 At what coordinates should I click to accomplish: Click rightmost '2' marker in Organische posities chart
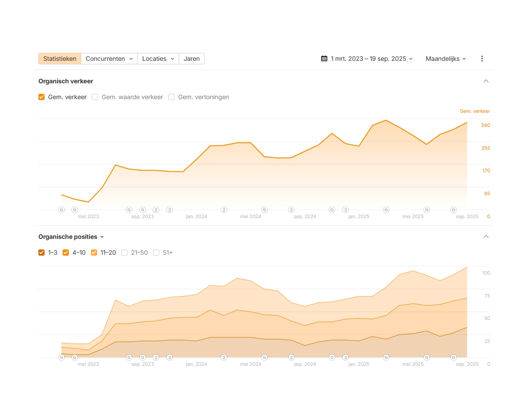345,357
